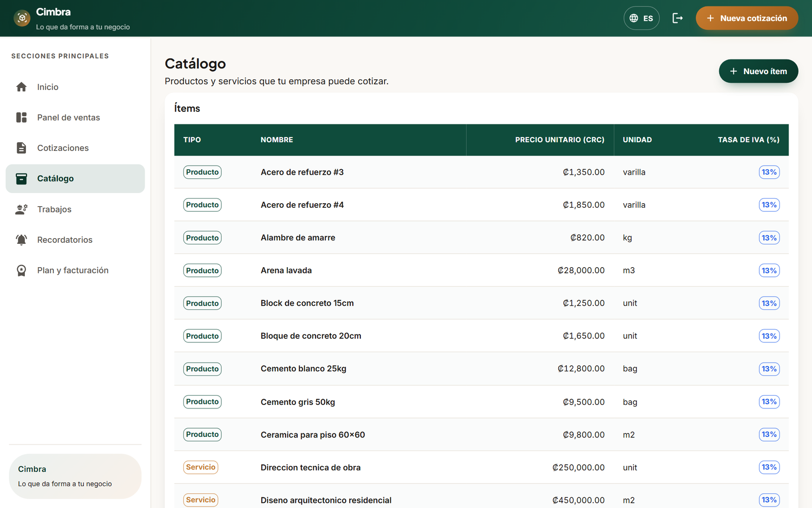Image resolution: width=812 pixels, height=508 pixels.
Task: Click 13% badge on Alambre de amarre row
Action: (x=769, y=238)
